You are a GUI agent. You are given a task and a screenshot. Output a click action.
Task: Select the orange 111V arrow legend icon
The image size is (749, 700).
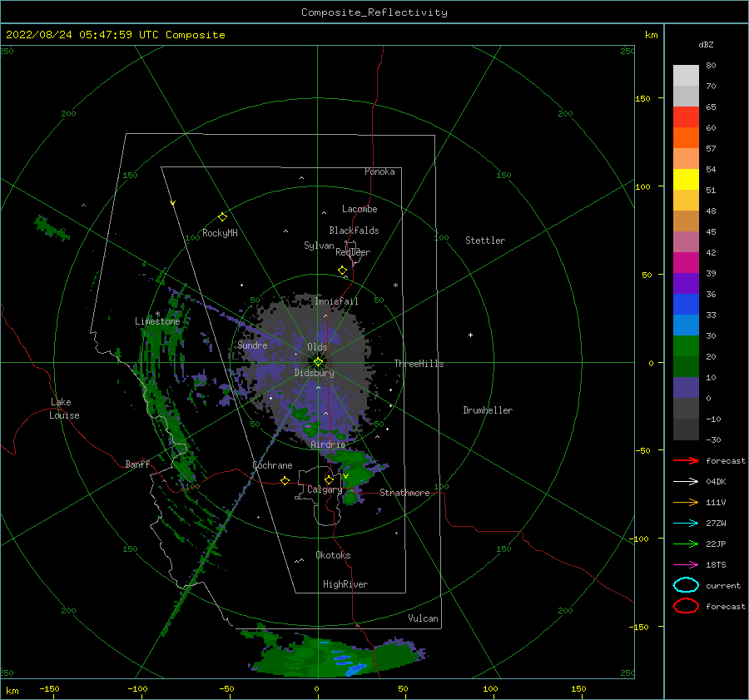point(686,502)
